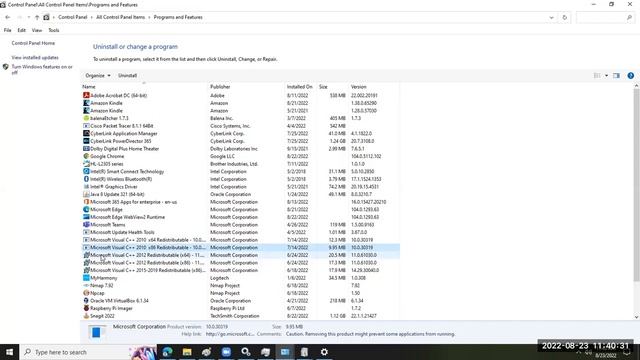Select the Snagit 2022 icon

click(x=86, y=316)
